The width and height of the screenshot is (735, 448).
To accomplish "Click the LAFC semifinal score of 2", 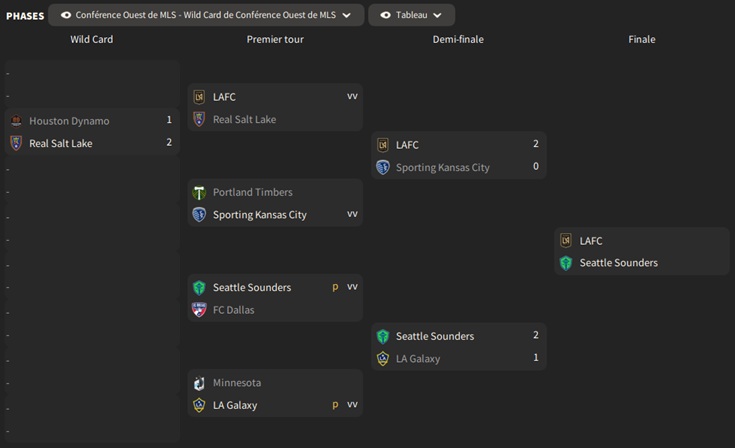I will [x=536, y=144].
